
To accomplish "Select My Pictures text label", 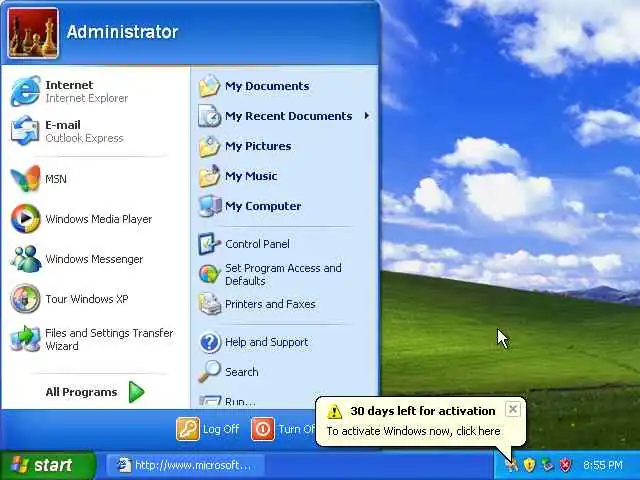I will [258, 146].
